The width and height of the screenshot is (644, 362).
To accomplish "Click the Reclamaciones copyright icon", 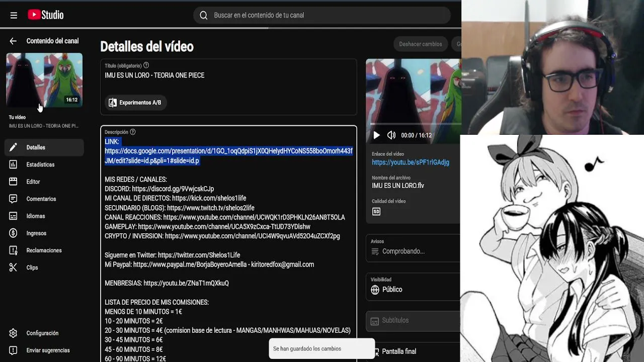I will click(14, 250).
